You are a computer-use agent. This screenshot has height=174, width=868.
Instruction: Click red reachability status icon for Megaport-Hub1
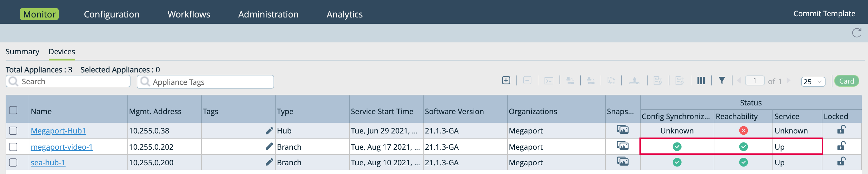tap(743, 131)
